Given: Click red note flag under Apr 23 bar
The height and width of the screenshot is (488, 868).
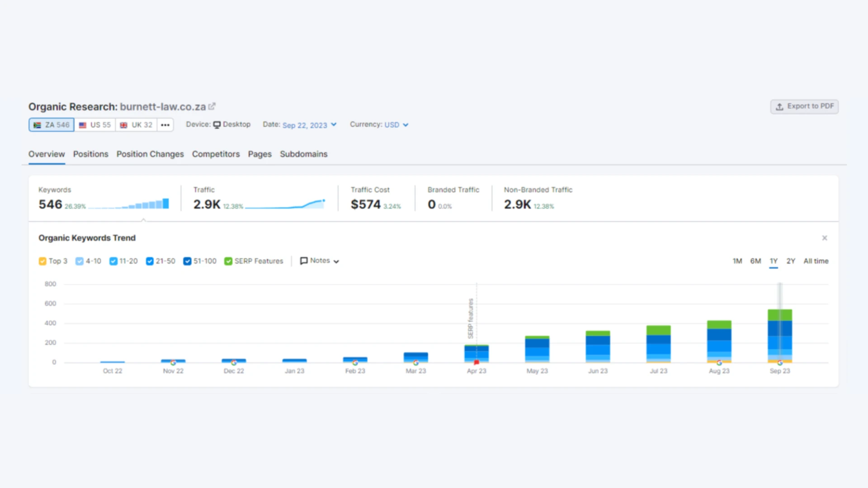Looking at the screenshot, I should [476, 362].
